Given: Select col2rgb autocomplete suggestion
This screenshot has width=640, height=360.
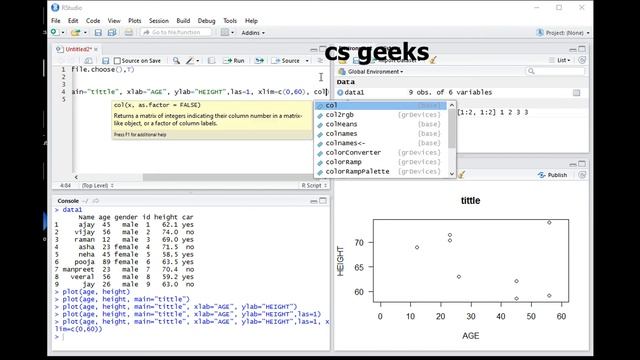Looking at the screenshot, I should [380, 115].
